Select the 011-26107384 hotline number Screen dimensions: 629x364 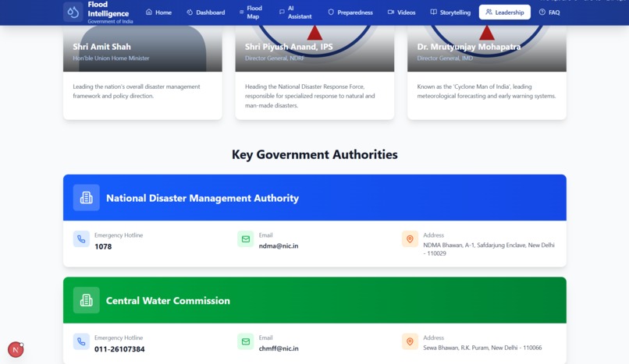119,348
